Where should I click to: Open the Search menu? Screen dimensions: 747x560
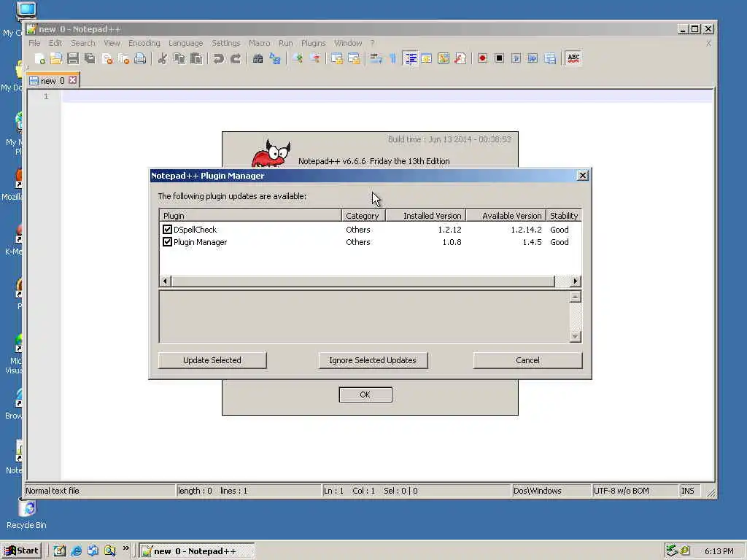point(83,43)
